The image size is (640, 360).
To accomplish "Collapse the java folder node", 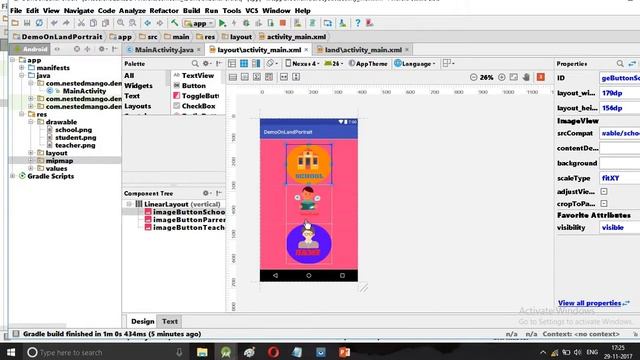I will (22, 76).
